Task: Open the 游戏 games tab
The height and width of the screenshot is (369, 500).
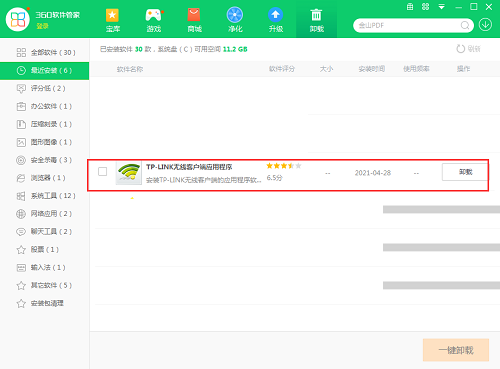Action: [154, 20]
